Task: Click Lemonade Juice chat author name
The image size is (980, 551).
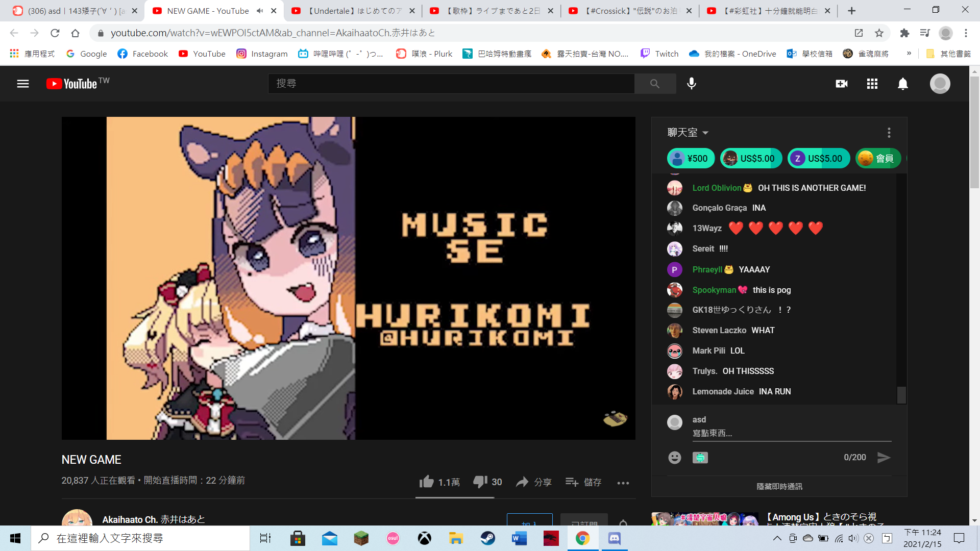Action: click(723, 391)
